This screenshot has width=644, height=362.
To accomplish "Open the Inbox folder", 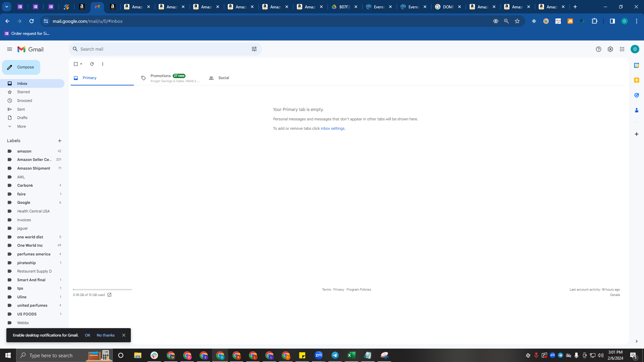I will tap(32, 83).
